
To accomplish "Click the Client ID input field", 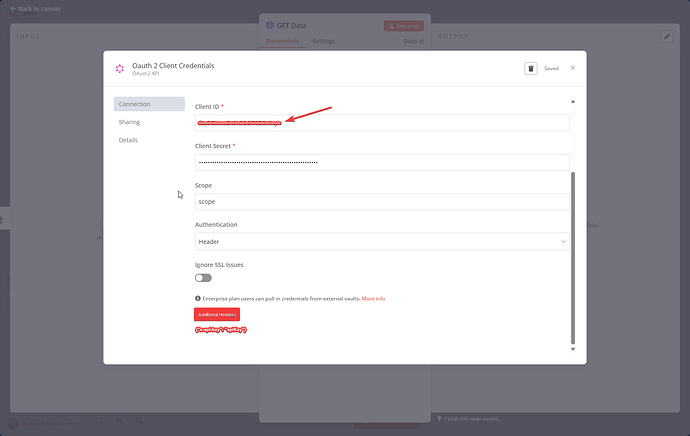I will coord(382,123).
